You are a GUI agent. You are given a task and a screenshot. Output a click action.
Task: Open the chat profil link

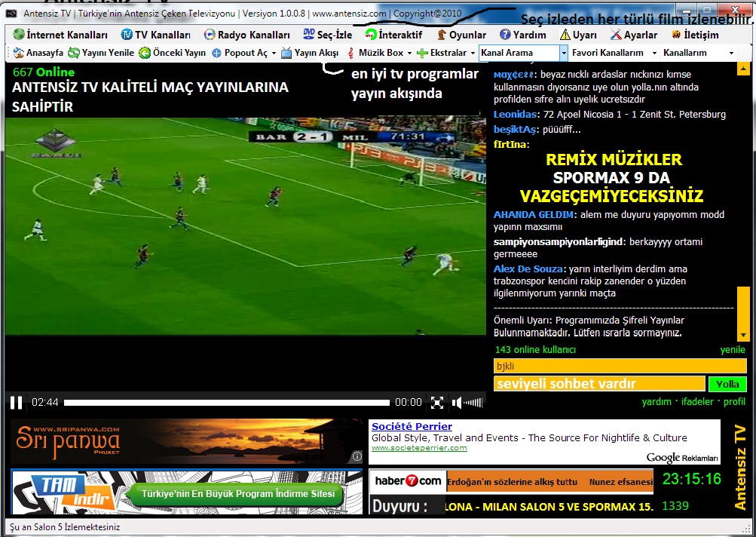pyautogui.click(x=734, y=402)
